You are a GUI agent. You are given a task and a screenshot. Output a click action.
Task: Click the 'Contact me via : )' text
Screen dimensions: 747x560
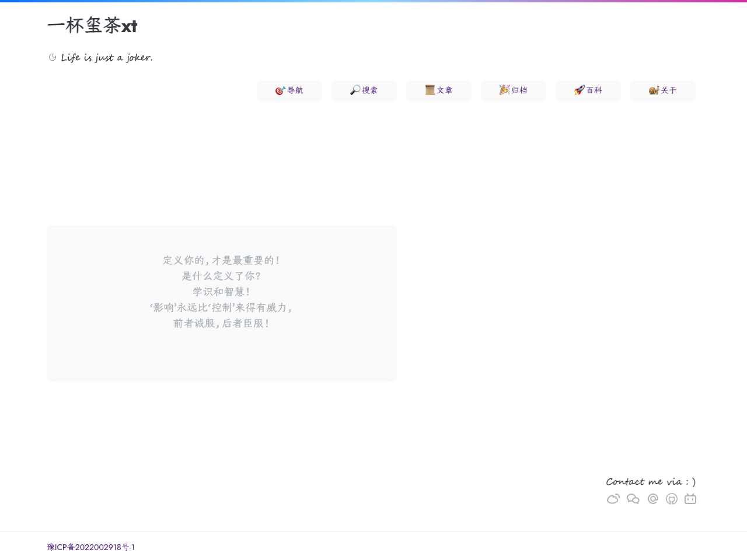tap(651, 482)
